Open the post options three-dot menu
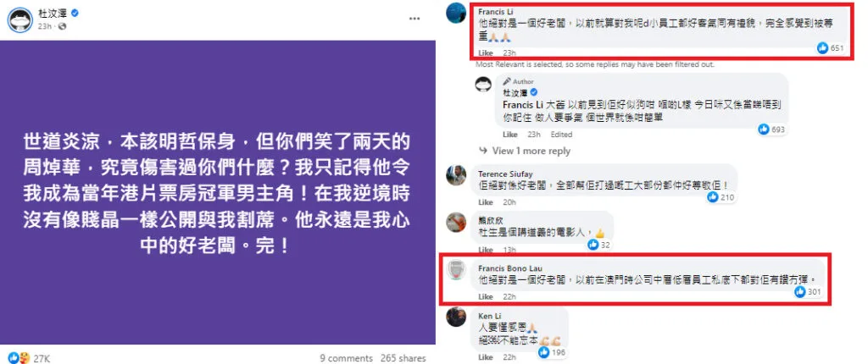Screen dimensions: 868x364 415,19
